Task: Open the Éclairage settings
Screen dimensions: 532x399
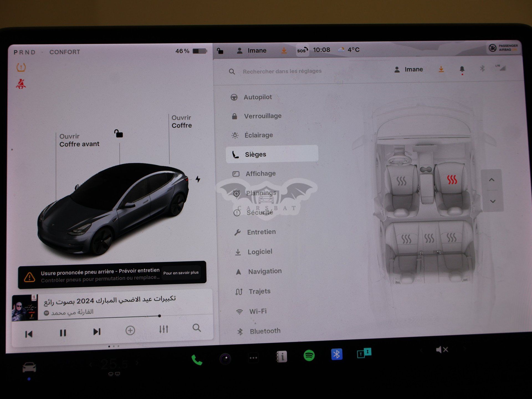Action: (x=252, y=135)
